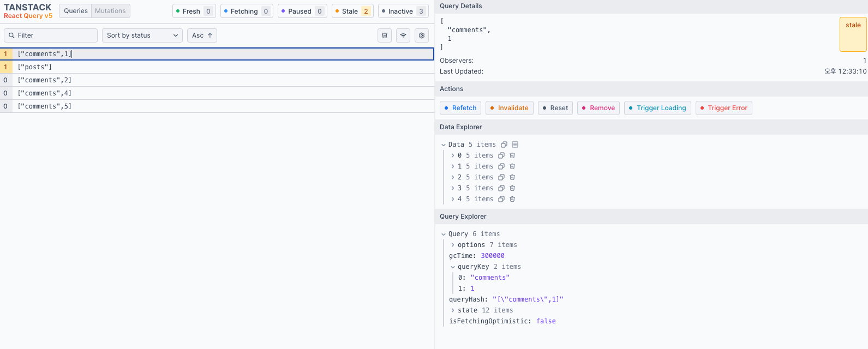
Task: Trigger Loading state for the query
Action: click(657, 108)
